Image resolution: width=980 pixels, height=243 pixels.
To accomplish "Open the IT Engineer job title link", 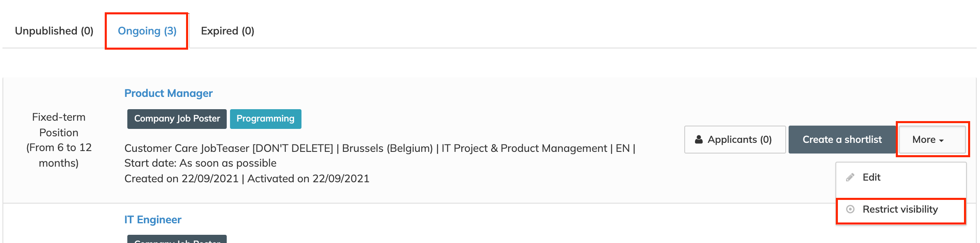I will point(153,220).
